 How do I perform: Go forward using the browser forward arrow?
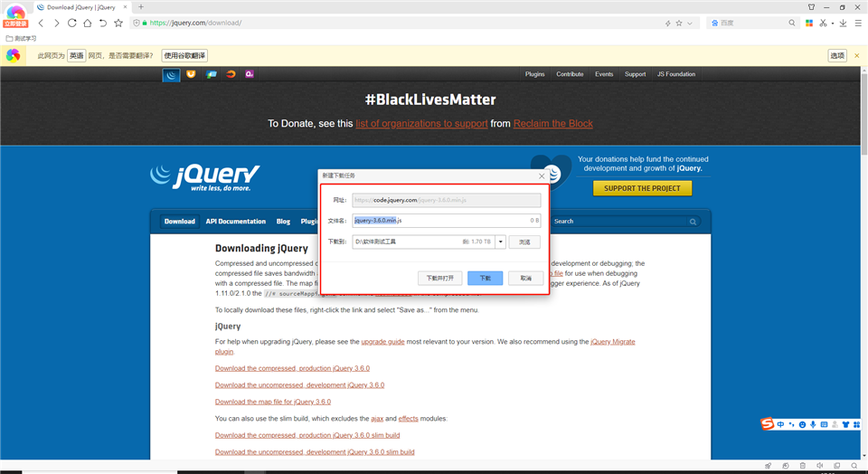coord(56,23)
